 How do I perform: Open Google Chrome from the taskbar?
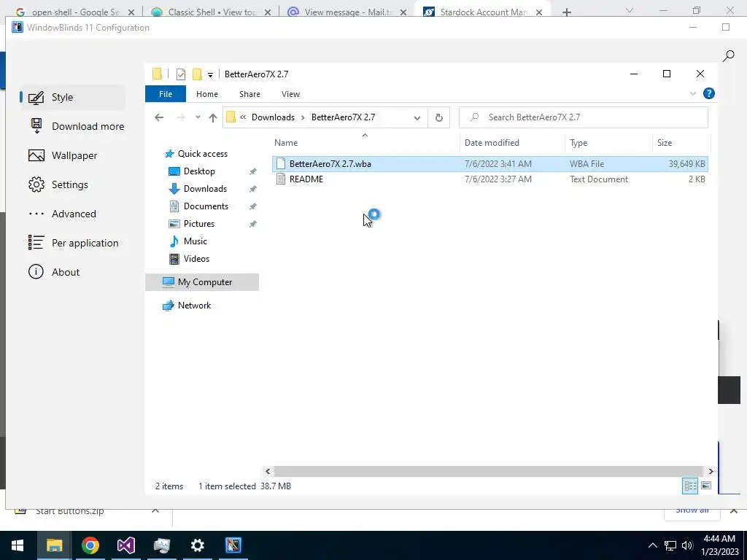pyautogui.click(x=90, y=545)
